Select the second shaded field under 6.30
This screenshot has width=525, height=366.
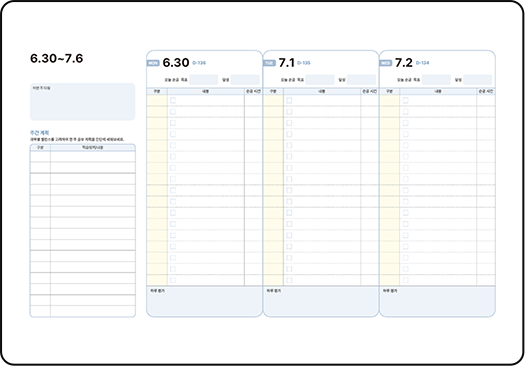pos(245,80)
